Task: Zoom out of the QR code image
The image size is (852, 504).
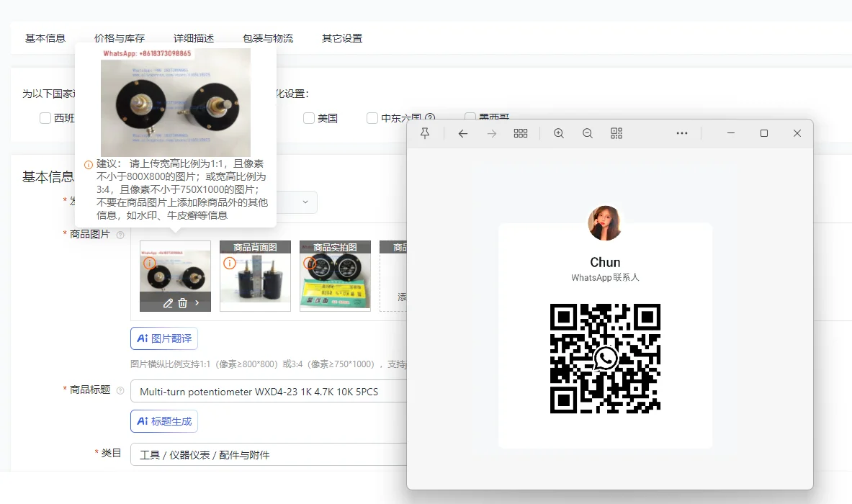Action: click(x=588, y=133)
